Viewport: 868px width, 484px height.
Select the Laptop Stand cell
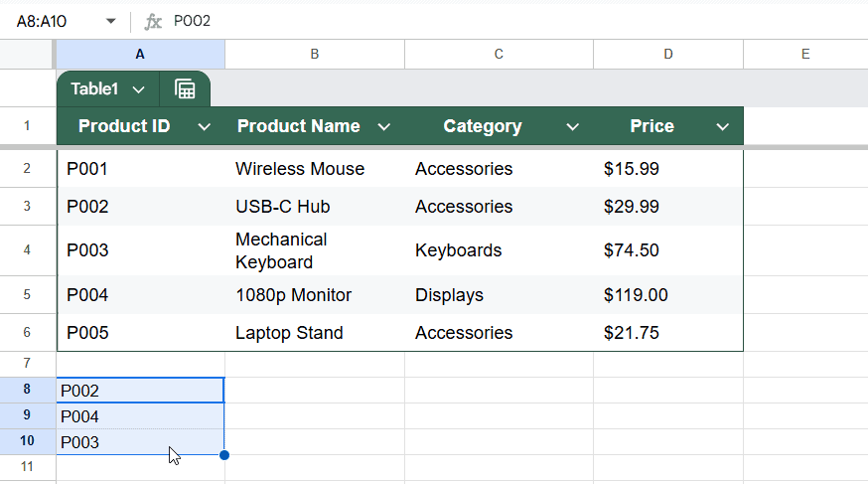tap(315, 332)
